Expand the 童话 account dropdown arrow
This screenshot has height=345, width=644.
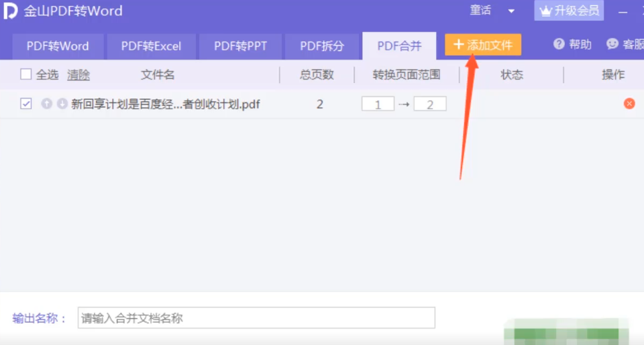(511, 11)
